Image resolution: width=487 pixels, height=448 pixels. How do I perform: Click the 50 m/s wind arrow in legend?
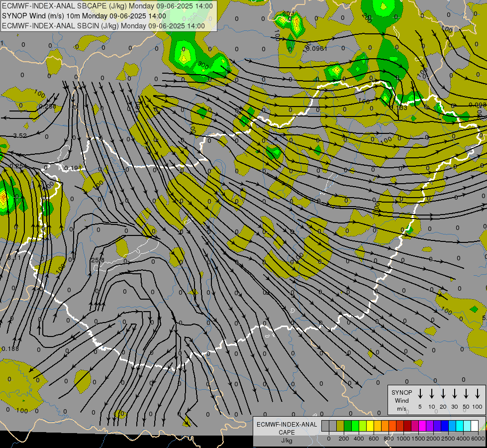tap(466, 394)
